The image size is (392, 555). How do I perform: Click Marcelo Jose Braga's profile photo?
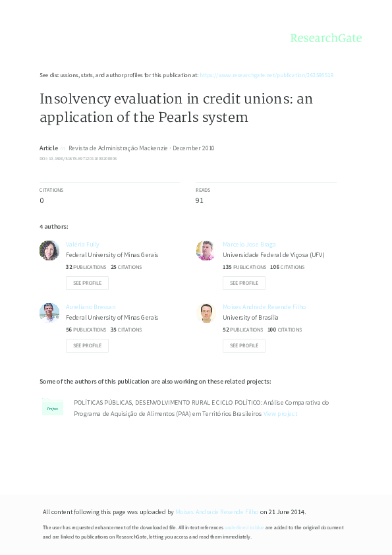point(206,250)
